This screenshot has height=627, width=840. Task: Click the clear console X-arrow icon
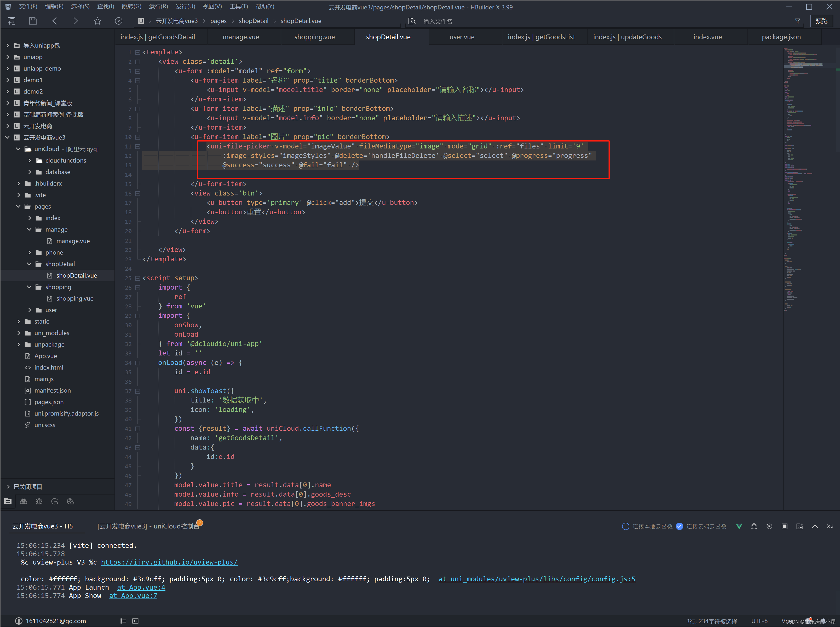coord(830,526)
